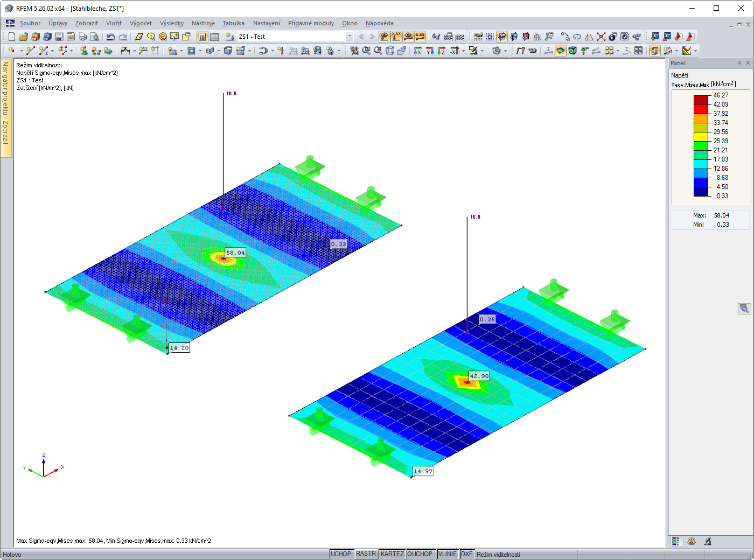This screenshot has height=560, width=754.
Task: Open the Přídavné moduly menu
Action: [311, 23]
